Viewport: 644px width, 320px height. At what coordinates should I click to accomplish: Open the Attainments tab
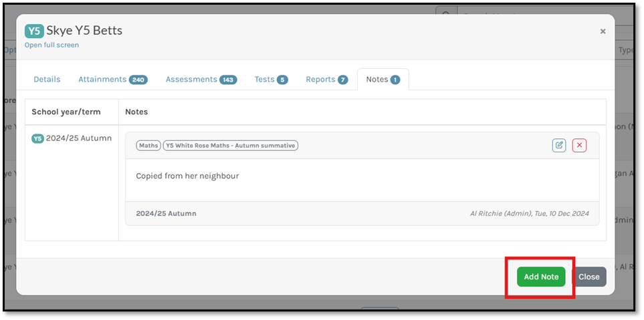click(113, 79)
